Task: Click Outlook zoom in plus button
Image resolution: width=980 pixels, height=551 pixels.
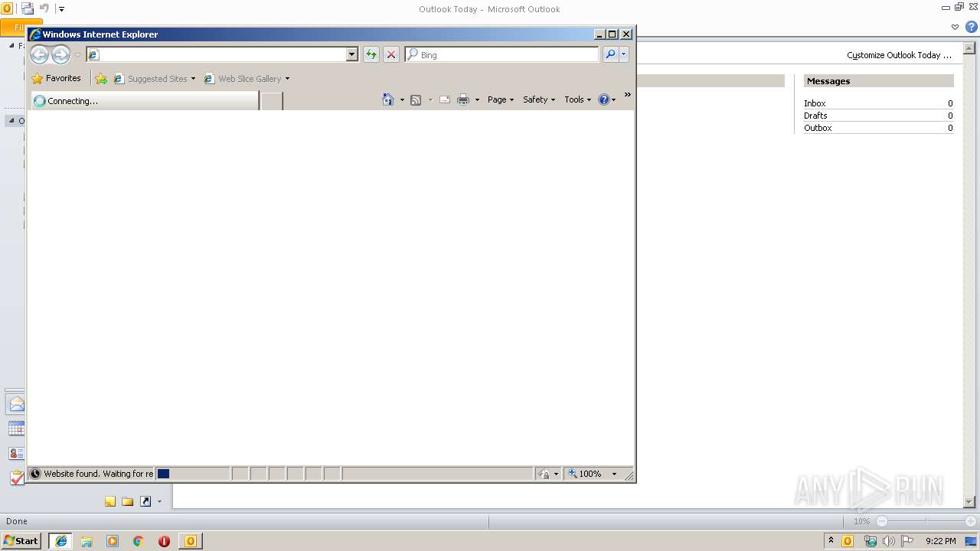Action: click(x=970, y=521)
